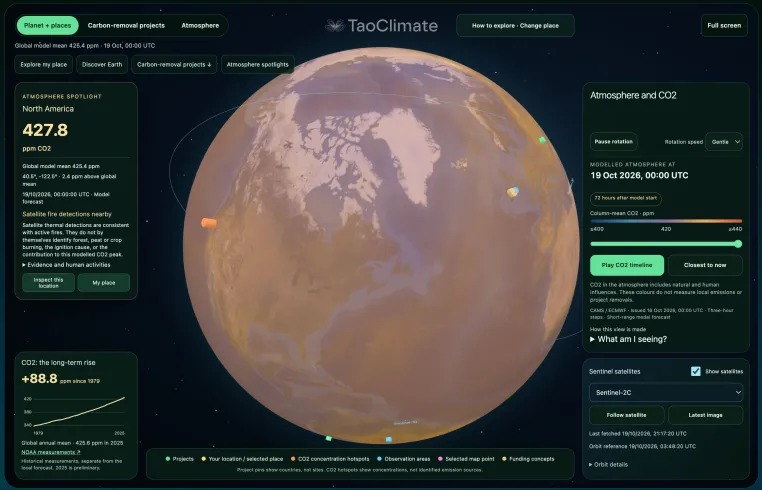
Task: Click the middle of the CO2 timeline slider track
Action: (x=666, y=244)
